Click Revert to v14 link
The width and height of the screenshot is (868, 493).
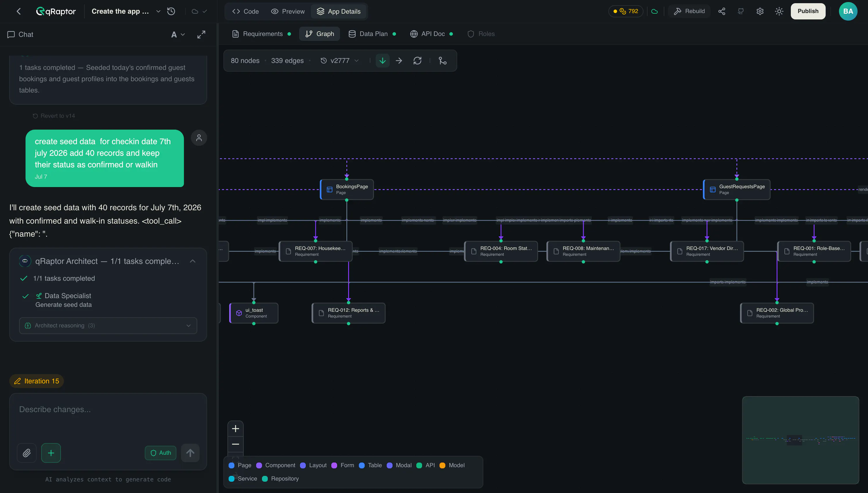[54, 116]
